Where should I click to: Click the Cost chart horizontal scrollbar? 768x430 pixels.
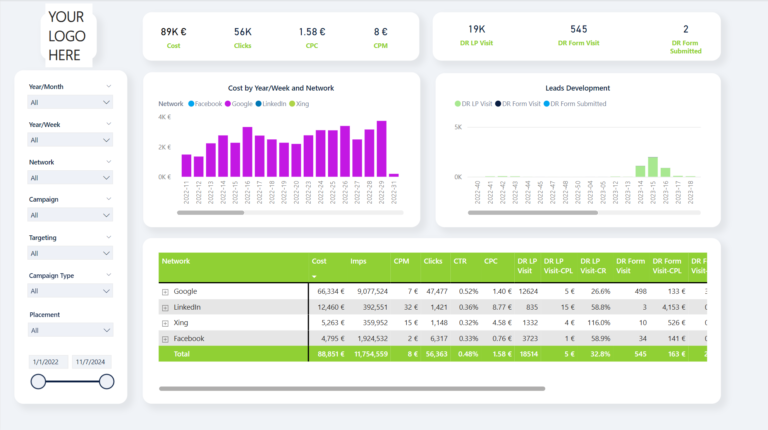[x=211, y=213]
